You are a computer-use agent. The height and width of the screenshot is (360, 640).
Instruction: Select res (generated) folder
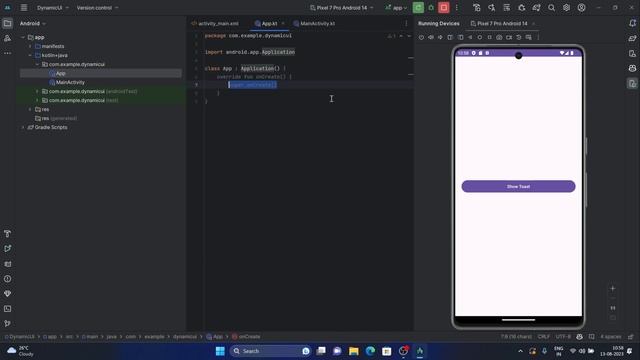coord(56,118)
